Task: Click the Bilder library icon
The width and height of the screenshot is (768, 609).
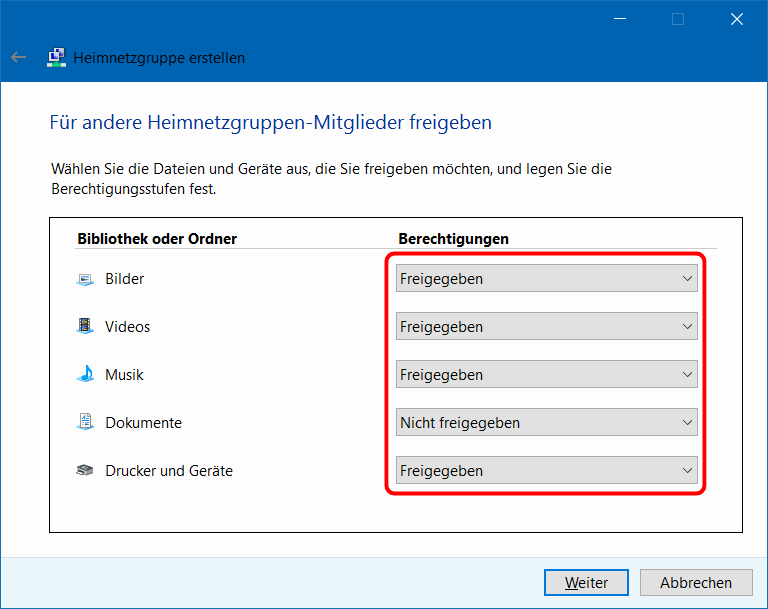Action: tap(85, 279)
